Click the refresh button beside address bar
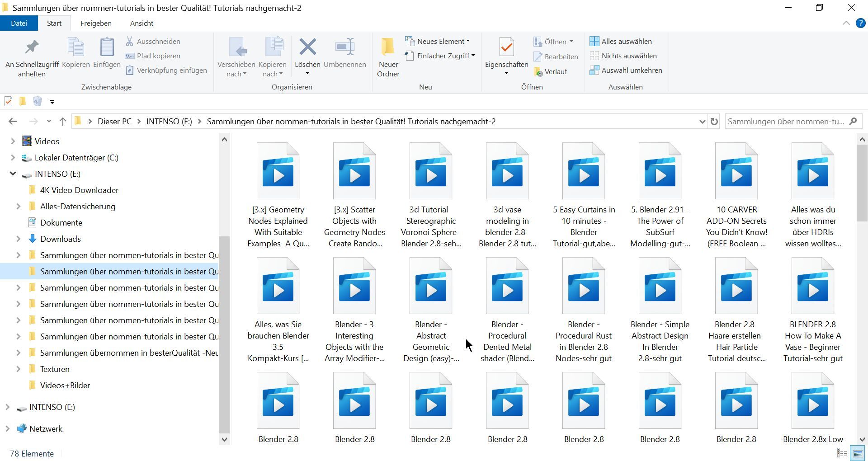Screen dimensions: 868x461 tap(714, 122)
